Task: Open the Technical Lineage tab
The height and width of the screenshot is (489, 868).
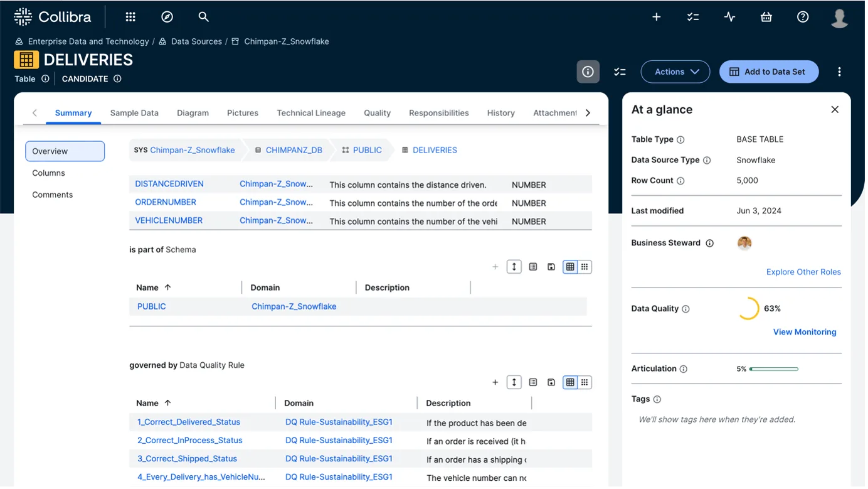Action: 311,113
